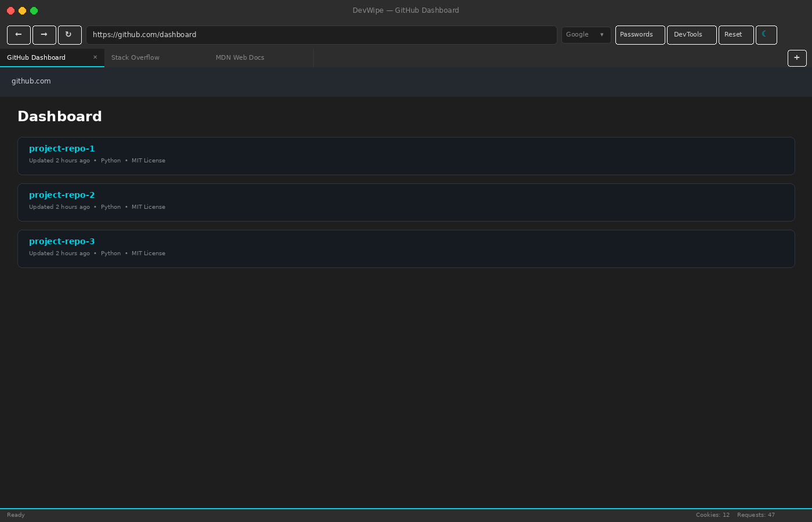
Task: Open the Google search engine dropdown
Action: [x=586, y=34]
